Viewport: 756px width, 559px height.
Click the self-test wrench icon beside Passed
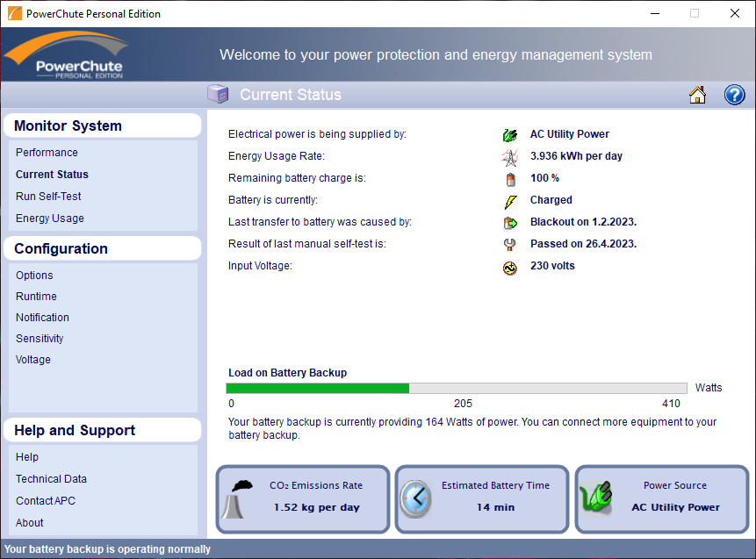[509, 245]
